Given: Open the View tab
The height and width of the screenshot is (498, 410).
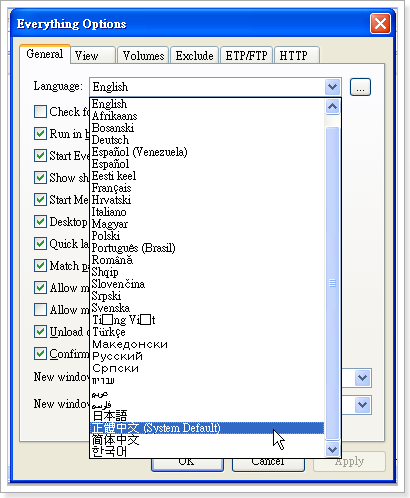Looking at the screenshot, I should tap(93, 55).
